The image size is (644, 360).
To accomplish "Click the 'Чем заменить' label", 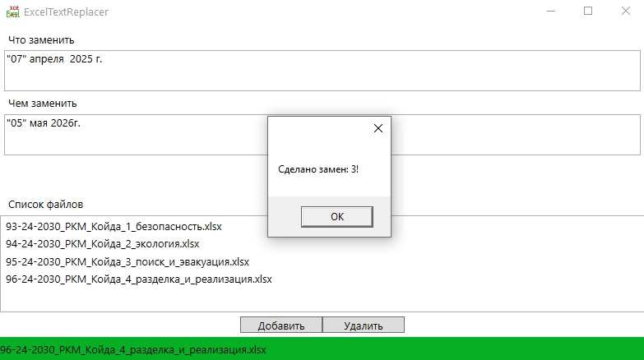I will (42, 103).
